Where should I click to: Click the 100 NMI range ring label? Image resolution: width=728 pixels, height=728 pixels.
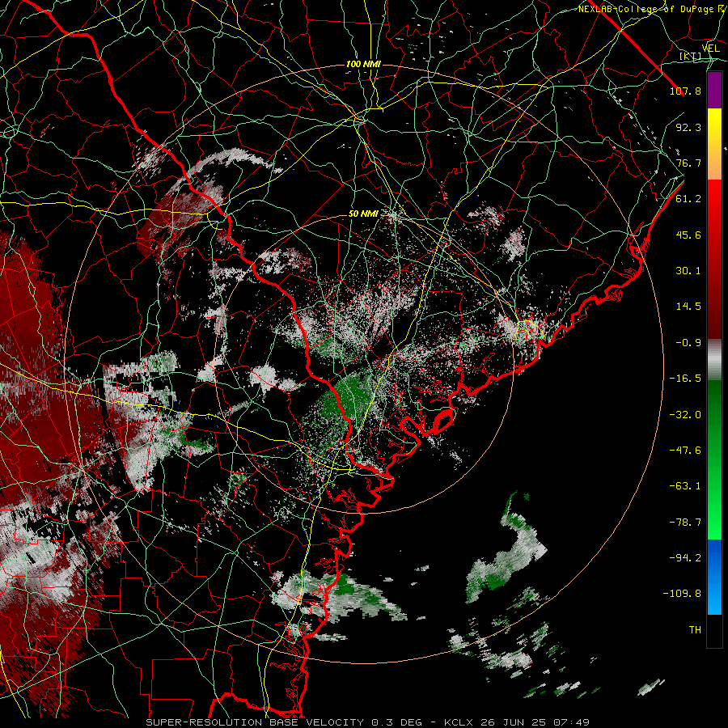tap(363, 64)
